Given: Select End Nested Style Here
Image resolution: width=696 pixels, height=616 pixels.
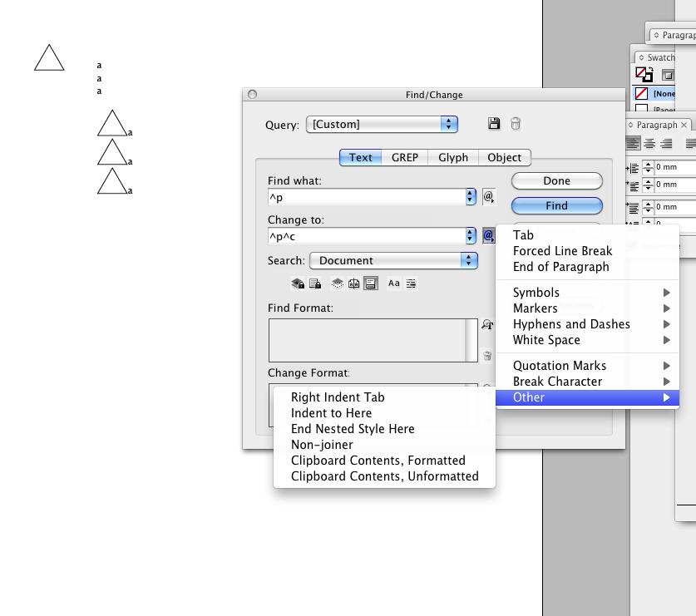Looking at the screenshot, I should coord(384,429).
